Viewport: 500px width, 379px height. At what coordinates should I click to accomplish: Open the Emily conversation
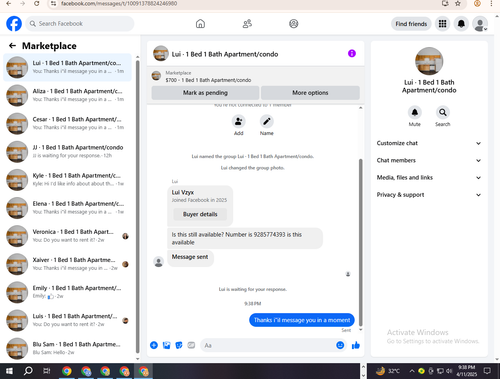[x=67, y=292]
